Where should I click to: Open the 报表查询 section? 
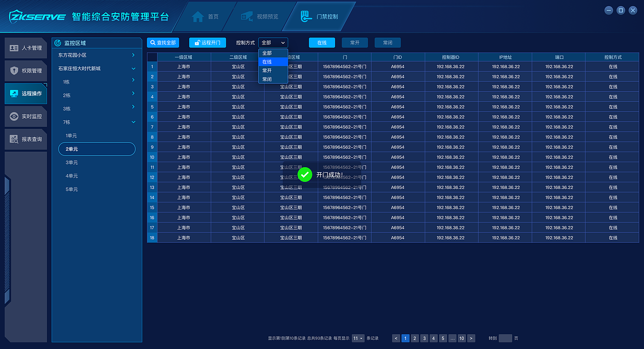coord(26,139)
